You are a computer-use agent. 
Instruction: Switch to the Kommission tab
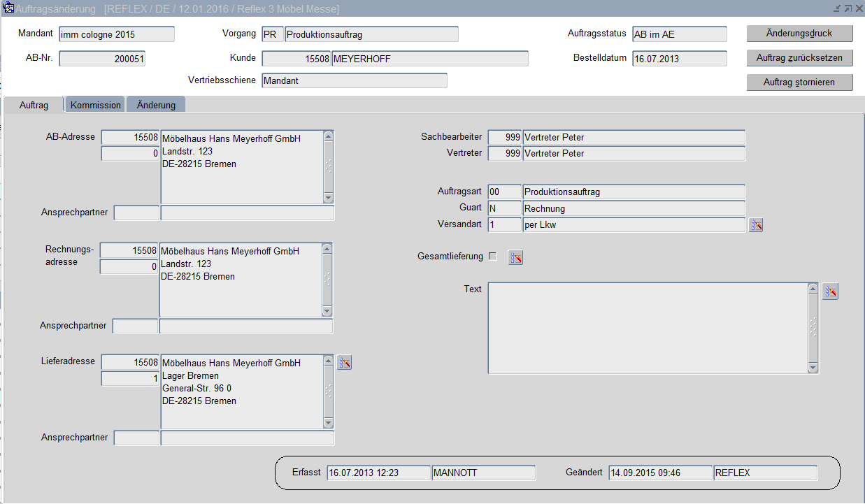click(96, 105)
